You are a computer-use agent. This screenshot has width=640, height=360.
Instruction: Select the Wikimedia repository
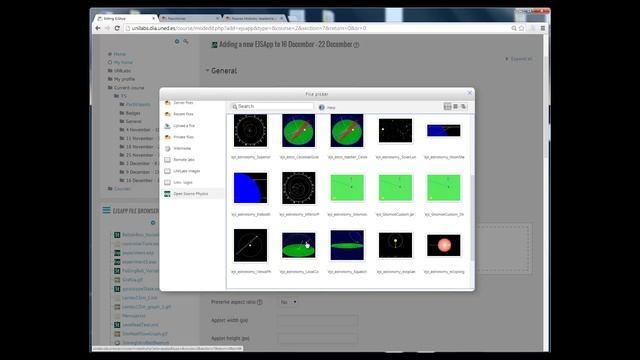click(x=182, y=149)
